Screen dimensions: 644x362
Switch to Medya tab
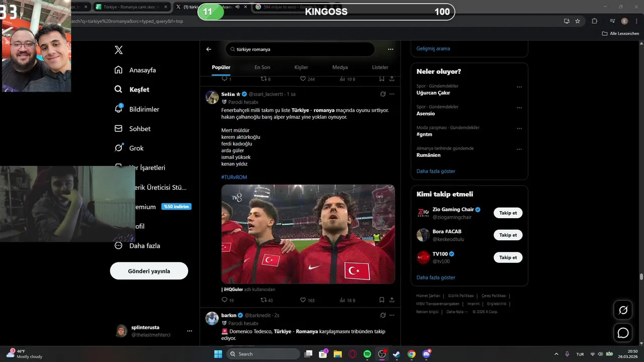point(340,67)
